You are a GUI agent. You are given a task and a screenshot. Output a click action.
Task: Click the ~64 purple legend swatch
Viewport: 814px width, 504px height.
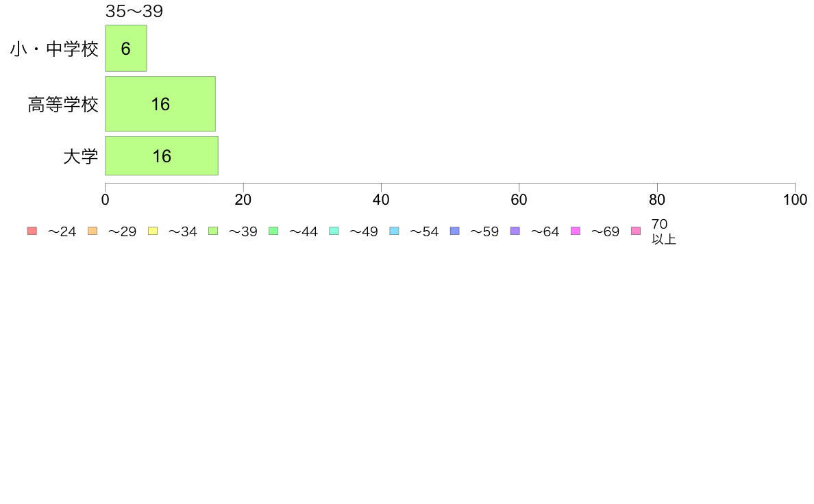point(515,231)
